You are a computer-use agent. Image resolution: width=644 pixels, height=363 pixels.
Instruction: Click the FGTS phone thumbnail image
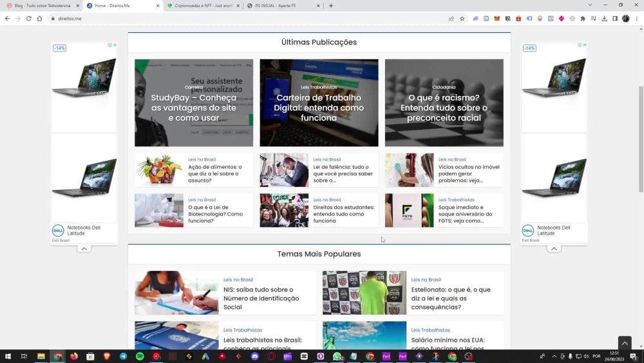pyautogui.click(x=409, y=210)
